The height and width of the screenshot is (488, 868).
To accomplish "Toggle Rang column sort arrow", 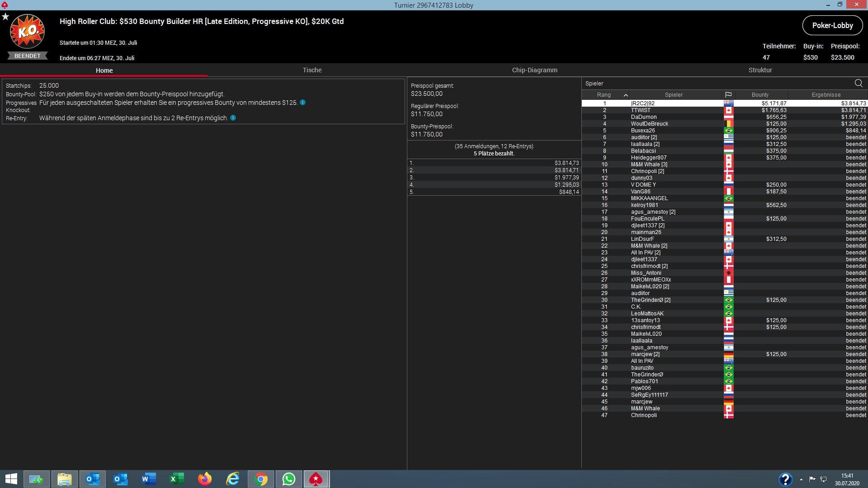I will point(625,95).
